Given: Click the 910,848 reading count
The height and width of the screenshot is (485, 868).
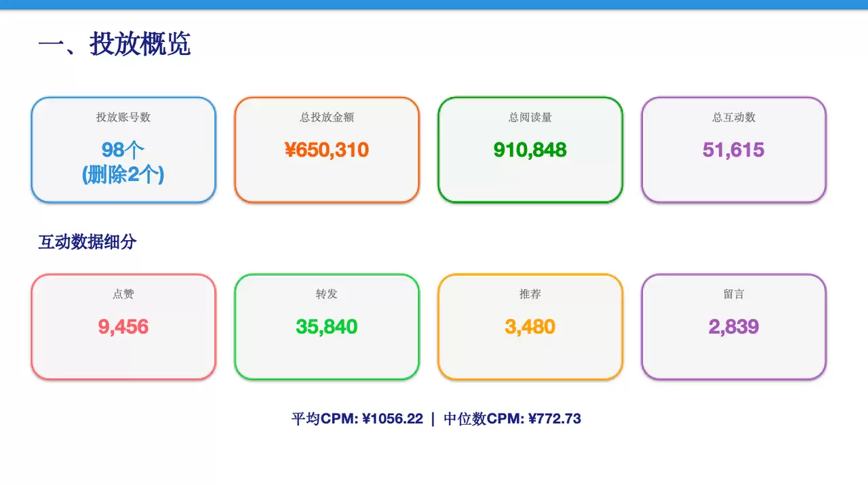Looking at the screenshot, I should point(530,150).
